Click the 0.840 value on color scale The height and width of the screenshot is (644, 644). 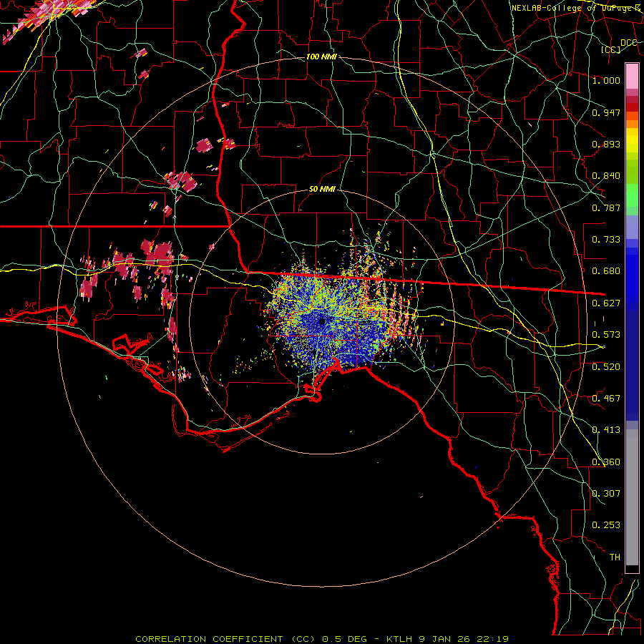606,176
